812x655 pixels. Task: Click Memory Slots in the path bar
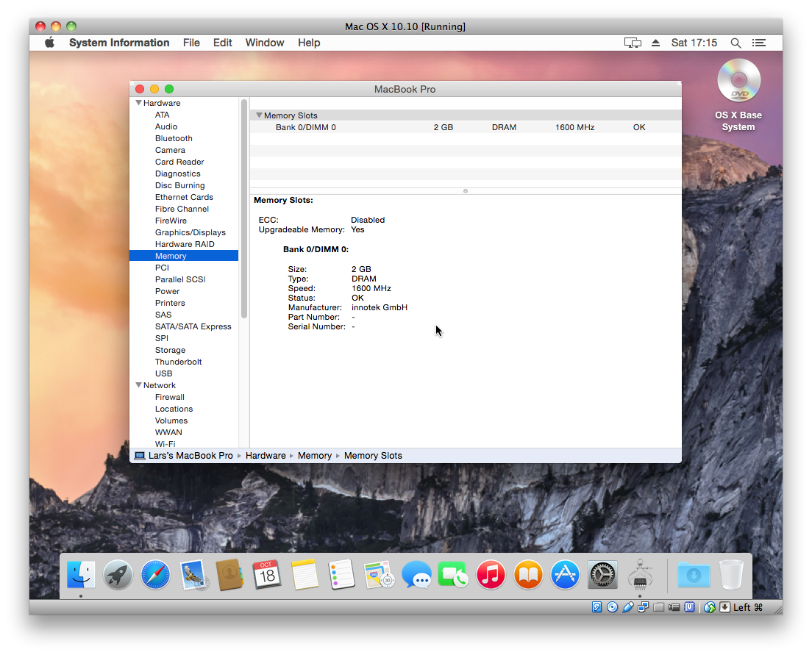pos(373,456)
